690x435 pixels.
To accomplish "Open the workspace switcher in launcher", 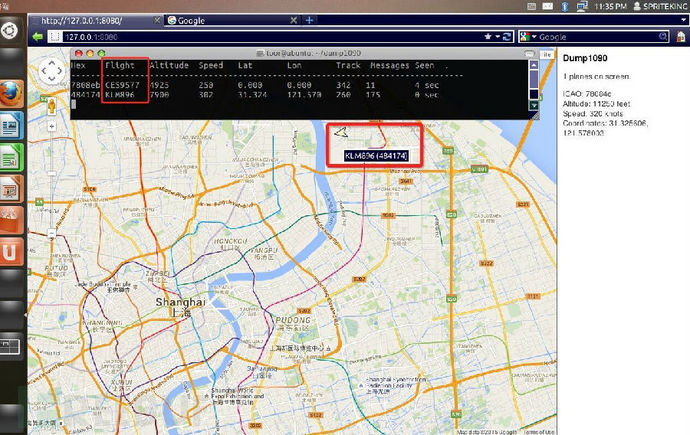I will coord(10,347).
